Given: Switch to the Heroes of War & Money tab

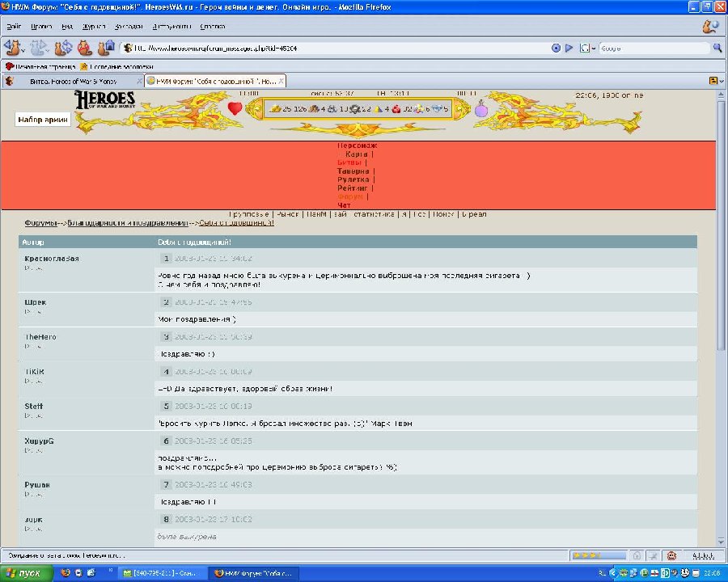Looking at the screenshot, I should pyautogui.click(x=73, y=81).
